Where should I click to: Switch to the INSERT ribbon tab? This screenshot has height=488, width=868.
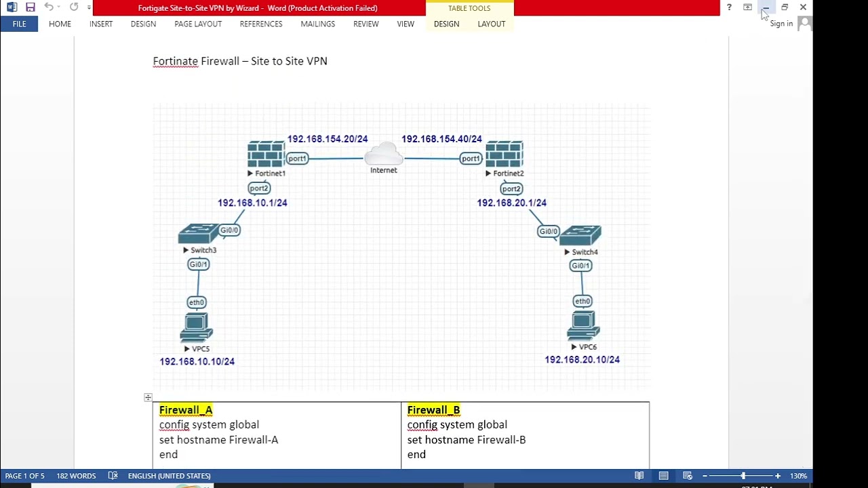coord(101,24)
